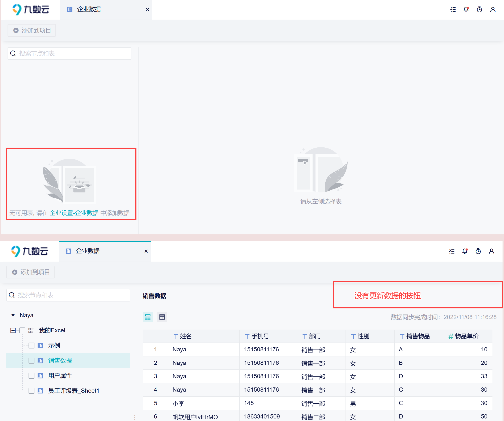504x421 pixels.
Task: Open user account icon in lower header
Action: (492, 251)
